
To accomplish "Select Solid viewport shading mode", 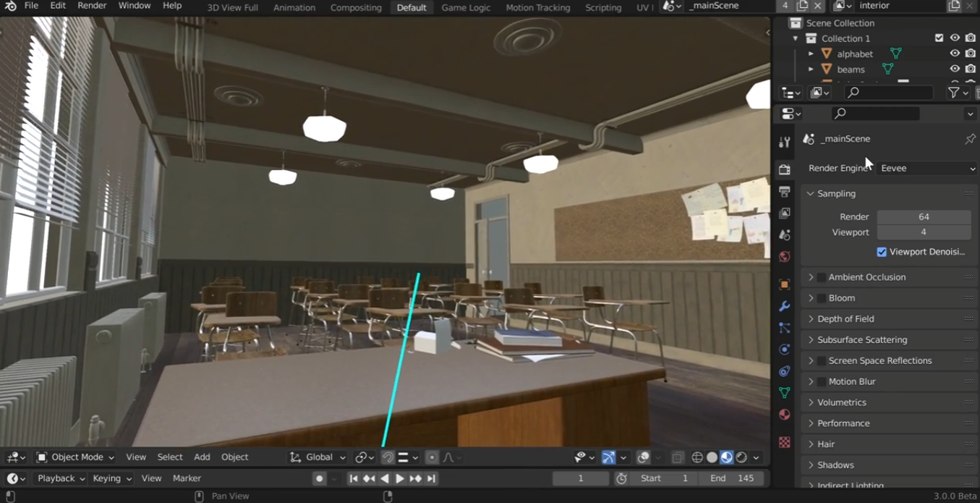I will [712, 457].
